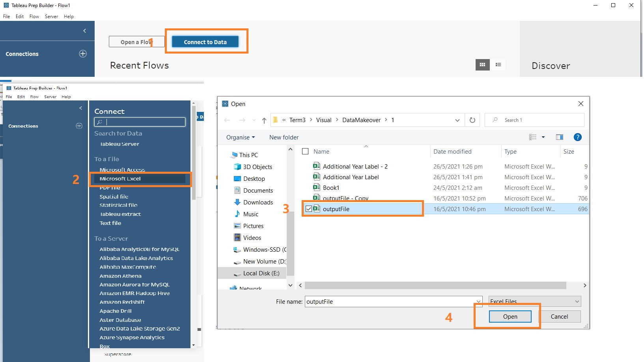Screen dimensions: 644x362
Task: Collapse the top Connections pane with the arrow
Action: click(x=84, y=31)
